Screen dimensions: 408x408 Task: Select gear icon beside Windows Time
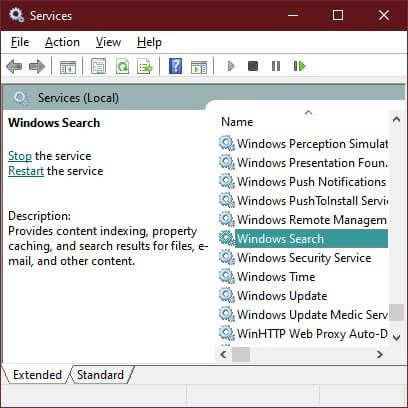227,277
